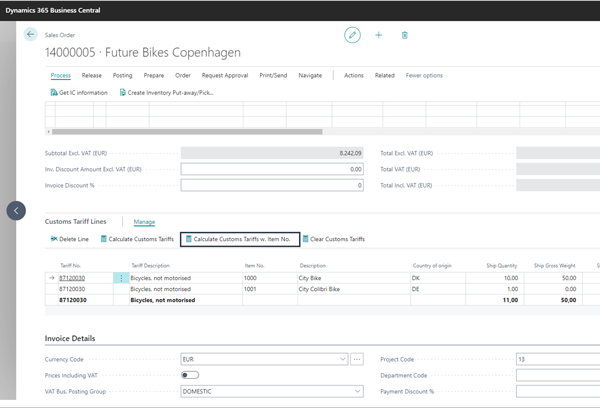600x408 pixels.
Task: Click the Department Code field
Action: pyautogui.click(x=558, y=375)
